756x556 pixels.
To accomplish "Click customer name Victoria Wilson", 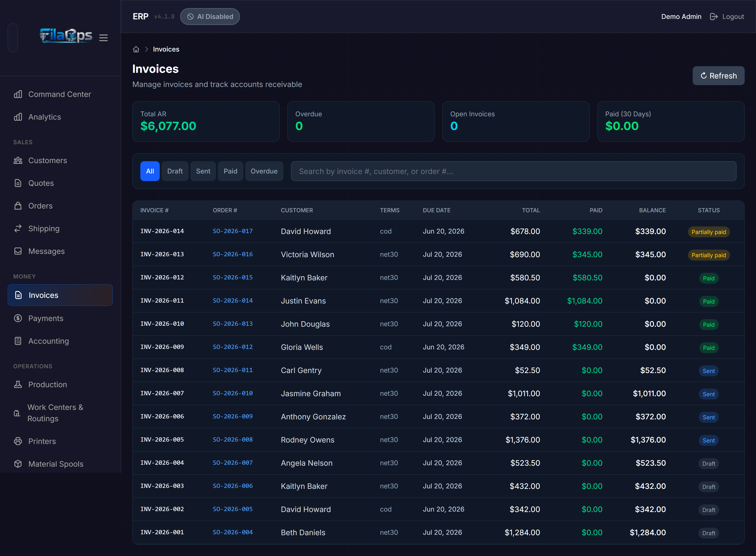I will tap(307, 254).
